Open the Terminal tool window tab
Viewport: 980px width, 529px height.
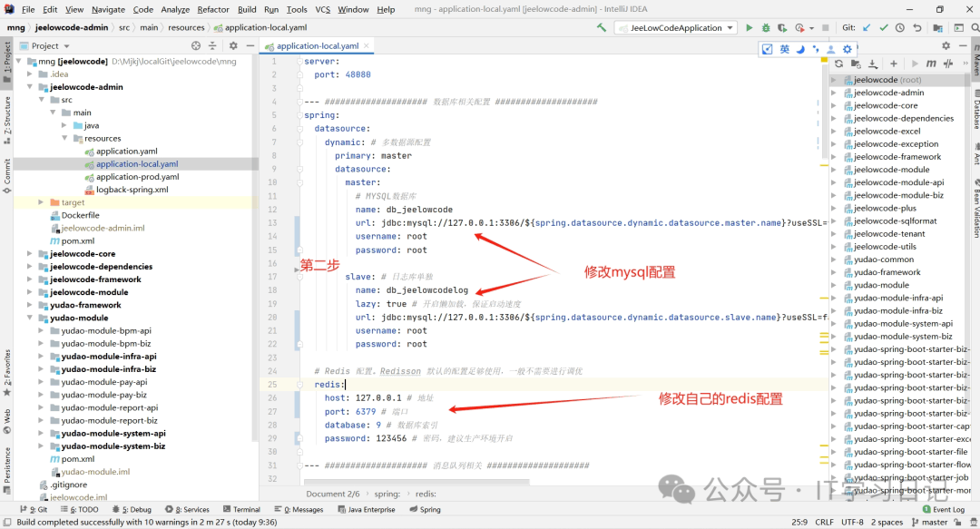point(242,509)
